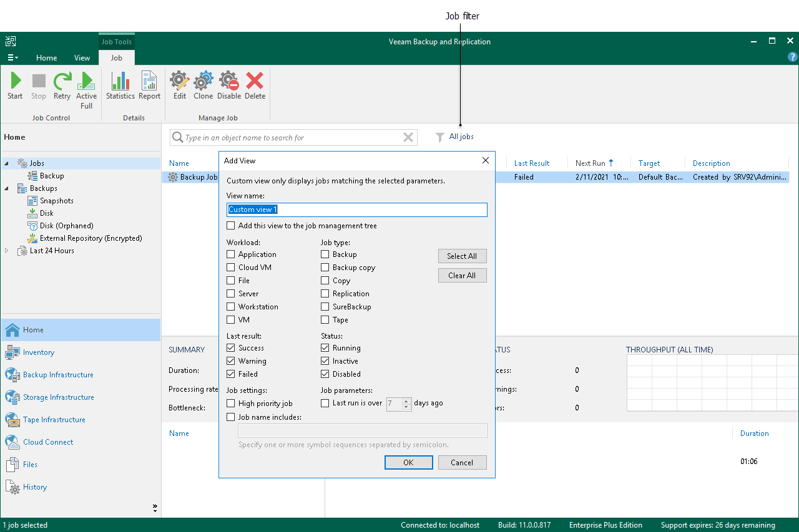Uncheck the Success last result

coord(231,348)
